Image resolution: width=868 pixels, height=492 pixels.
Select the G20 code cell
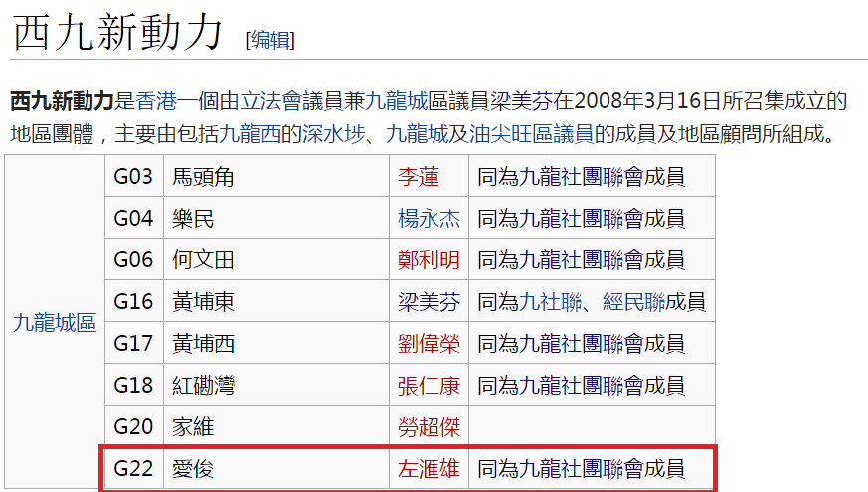pos(134,426)
